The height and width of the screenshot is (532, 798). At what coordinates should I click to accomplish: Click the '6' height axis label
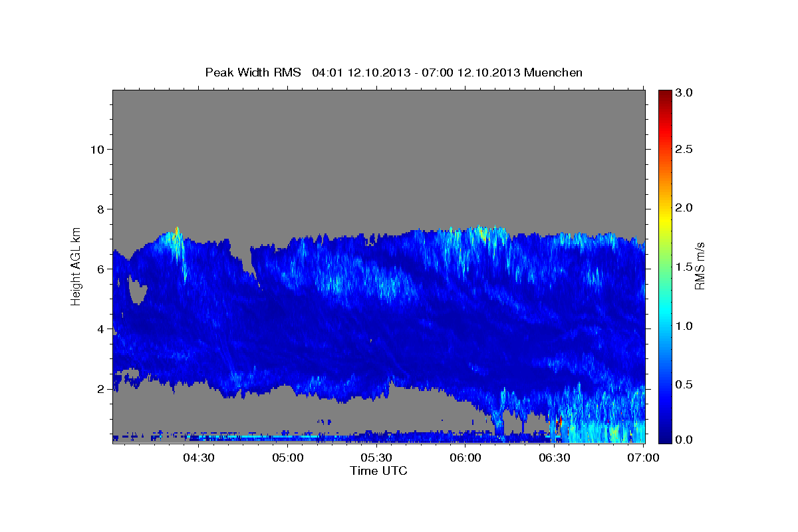tap(100, 269)
